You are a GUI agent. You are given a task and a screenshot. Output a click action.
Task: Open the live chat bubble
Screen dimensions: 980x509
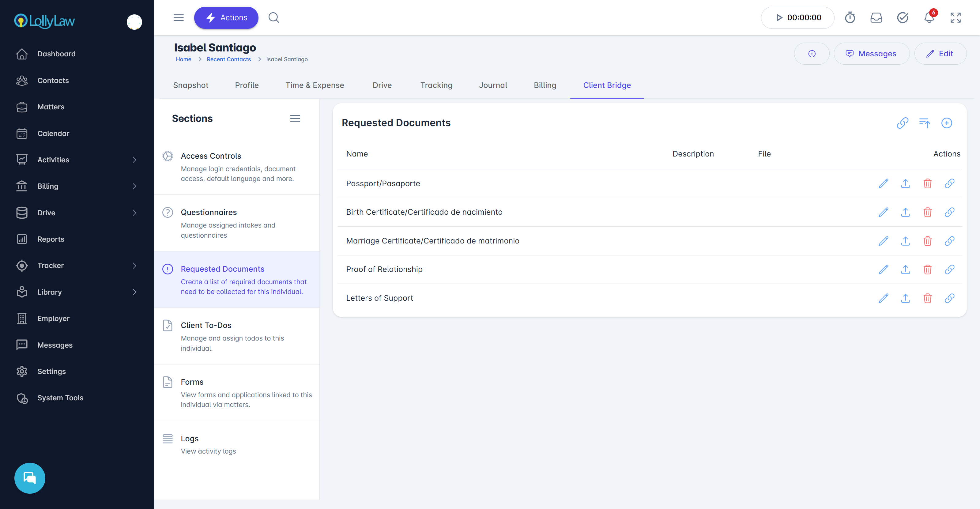click(x=30, y=478)
